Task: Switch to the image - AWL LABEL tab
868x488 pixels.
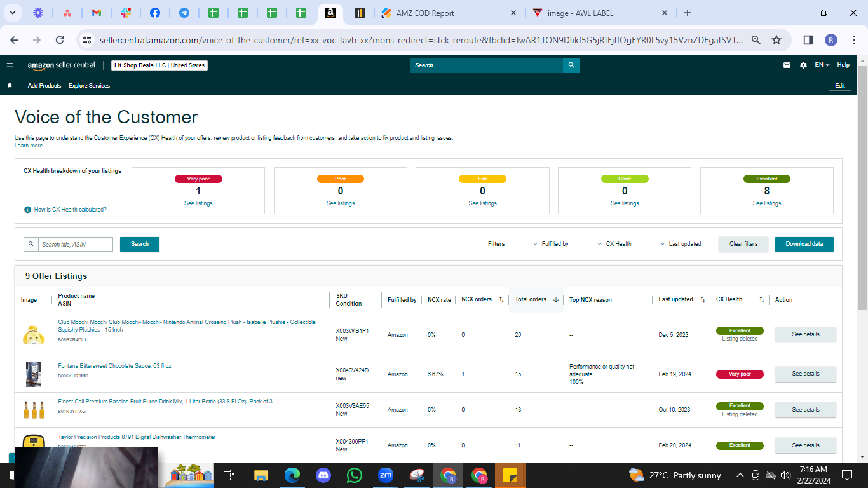Action: tap(600, 13)
